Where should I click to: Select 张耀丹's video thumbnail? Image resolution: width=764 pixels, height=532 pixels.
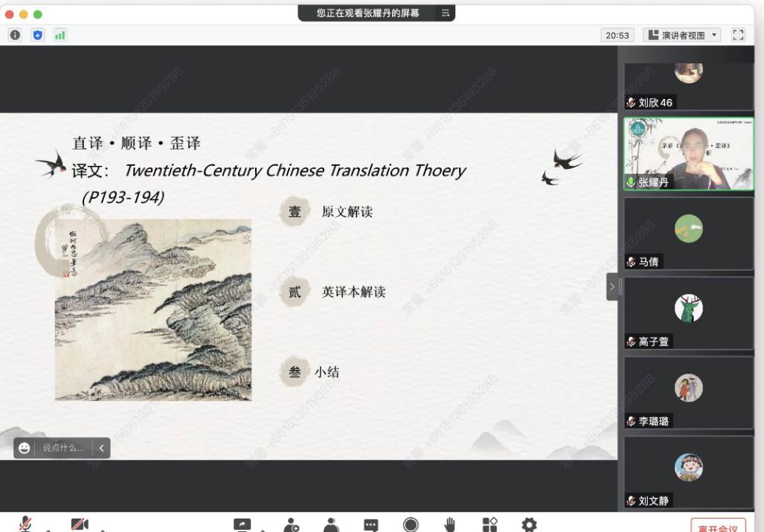[688, 153]
